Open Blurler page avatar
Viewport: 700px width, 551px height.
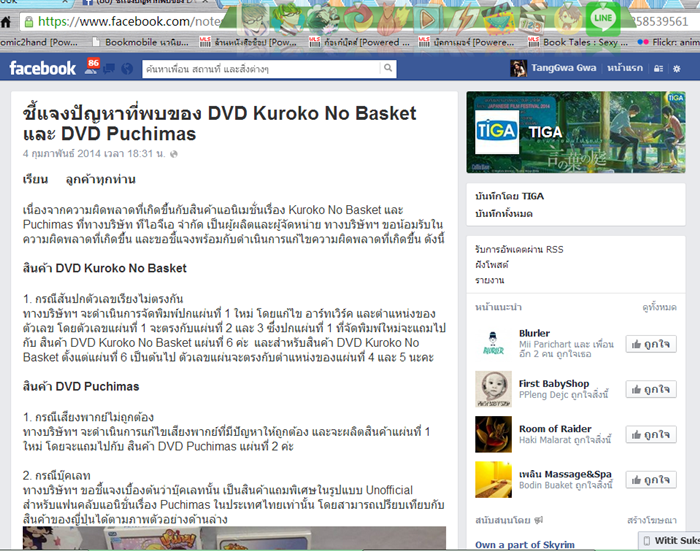493,344
